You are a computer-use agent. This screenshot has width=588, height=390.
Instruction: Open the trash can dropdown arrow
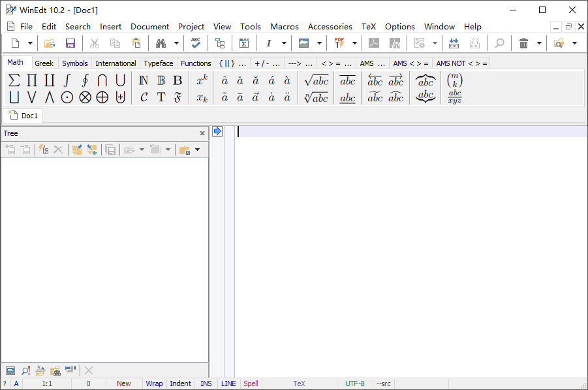coord(539,43)
